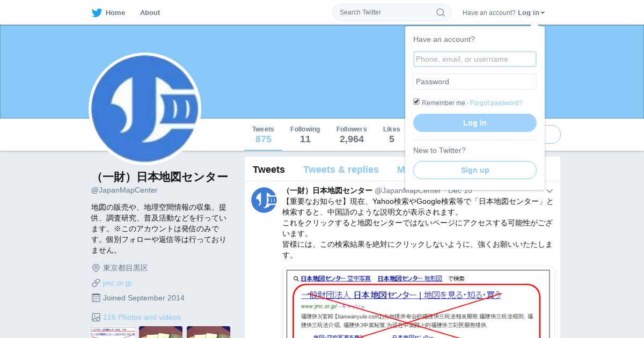Click the Have an account? text in header

(489, 13)
